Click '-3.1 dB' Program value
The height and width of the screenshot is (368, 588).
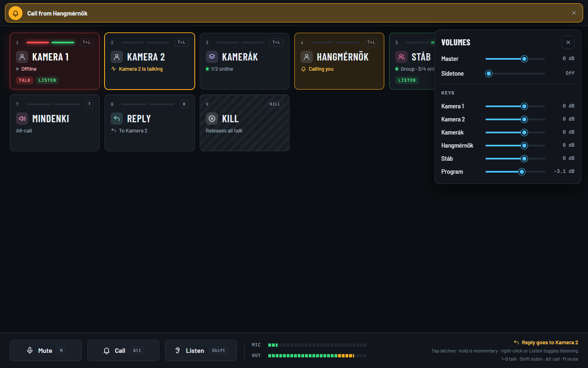coord(564,171)
